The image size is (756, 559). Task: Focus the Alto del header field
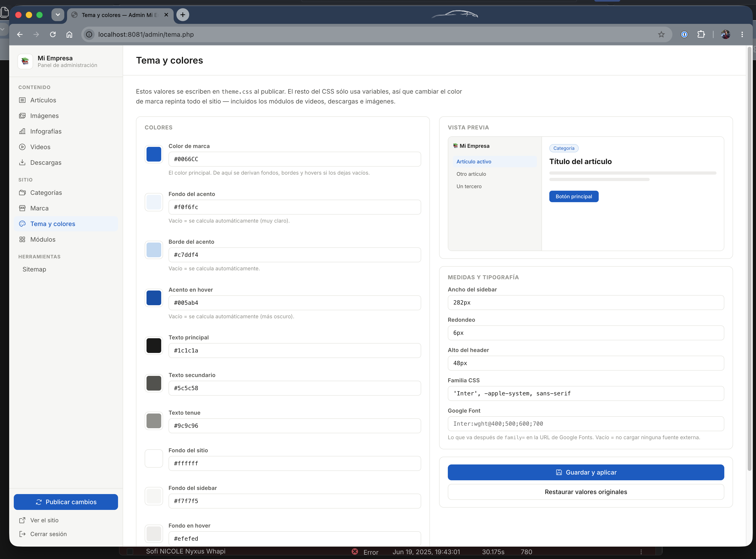pyautogui.click(x=586, y=363)
